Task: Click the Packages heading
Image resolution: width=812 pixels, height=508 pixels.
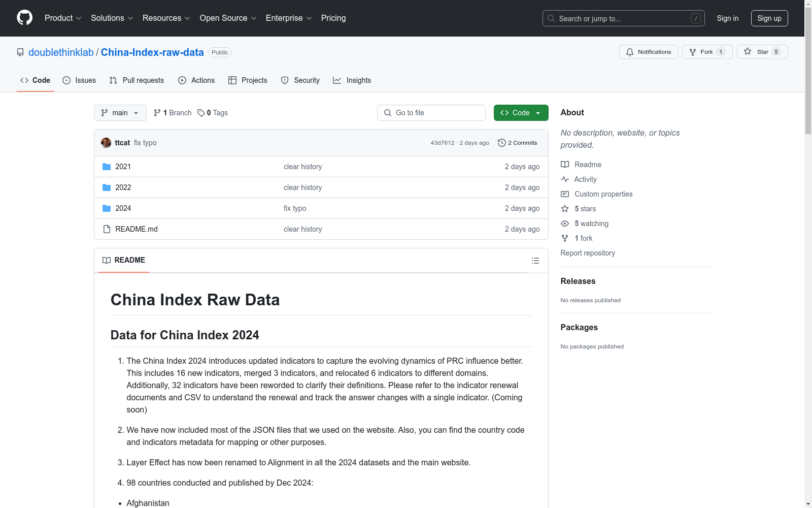Action: click(x=579, y=327)
